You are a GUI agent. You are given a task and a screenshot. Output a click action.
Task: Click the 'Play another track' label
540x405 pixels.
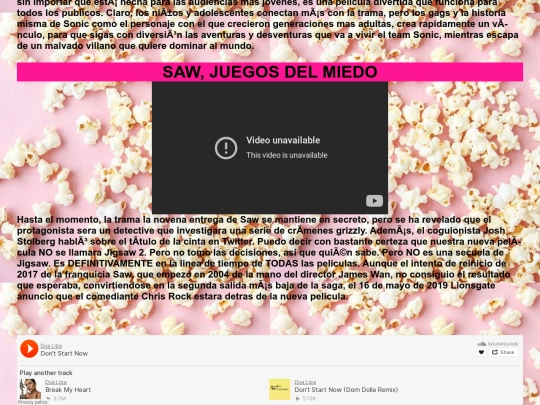(x=46, y=373)
